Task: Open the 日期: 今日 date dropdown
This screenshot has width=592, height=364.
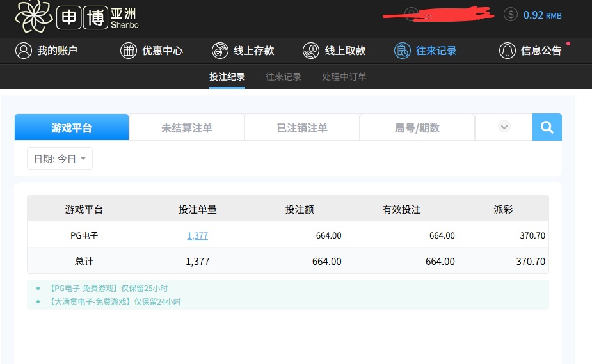Action: (x=60, y=159)
